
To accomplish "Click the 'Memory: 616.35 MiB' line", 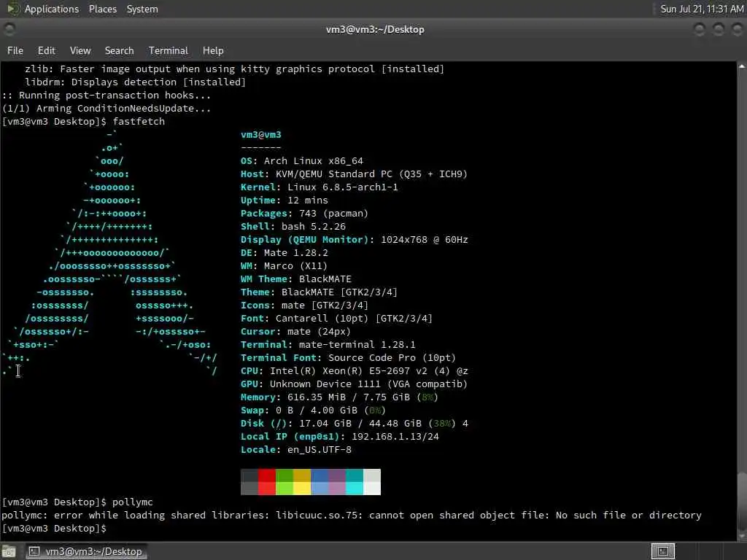I will point(339,397).
